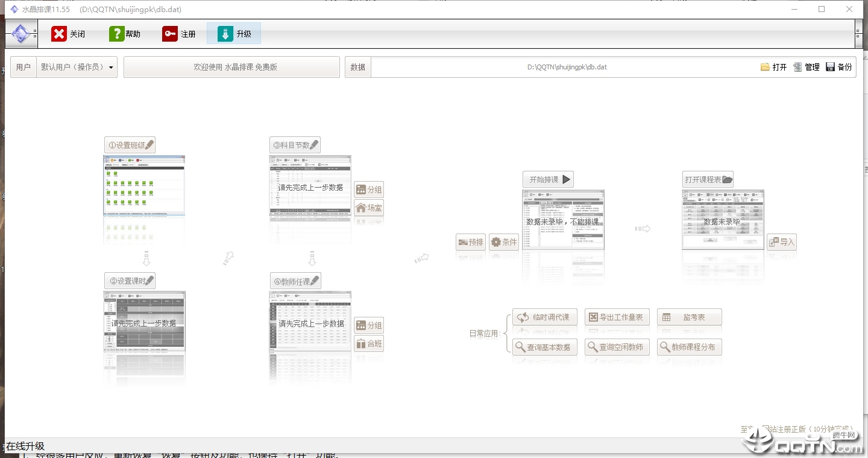Click 分组 beside the 科目节数 preview
The width and height of the screenshot is (868, 458).
coord(369,189)
